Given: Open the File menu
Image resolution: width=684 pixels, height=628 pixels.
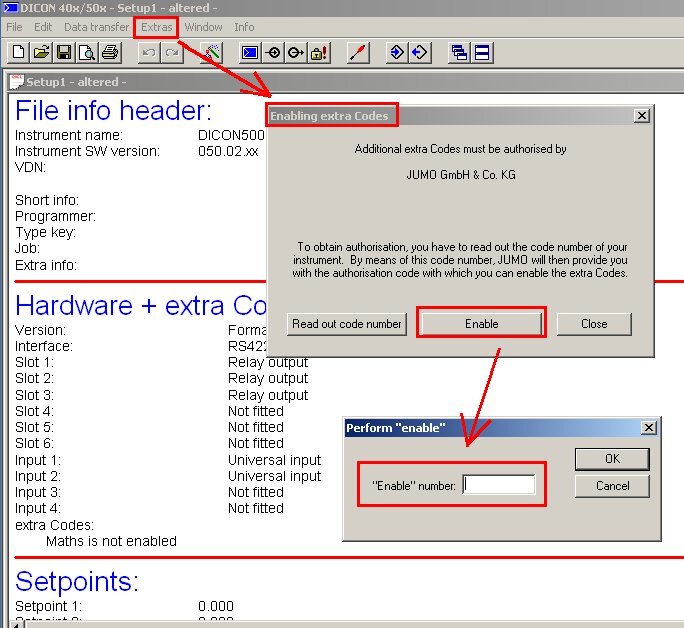Looking at the screenshot, I should (x=15, y=27).
